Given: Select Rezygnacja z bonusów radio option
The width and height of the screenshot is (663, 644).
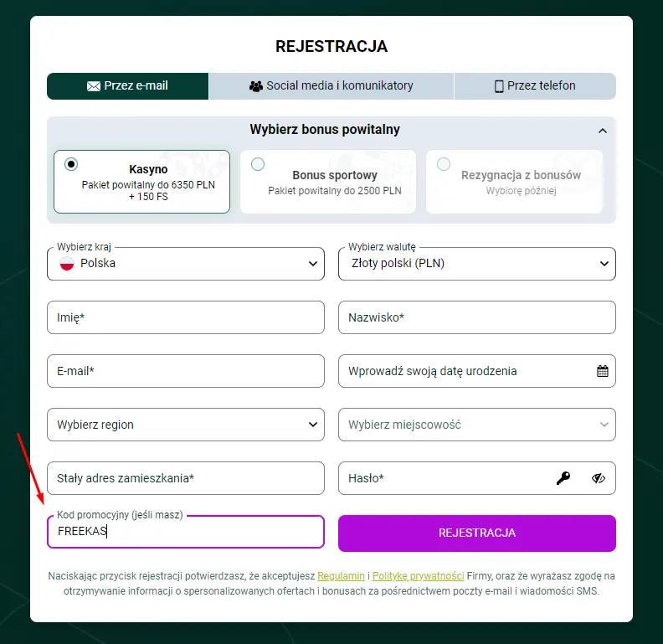Looking at the screenshot, I should click(444, 164).
